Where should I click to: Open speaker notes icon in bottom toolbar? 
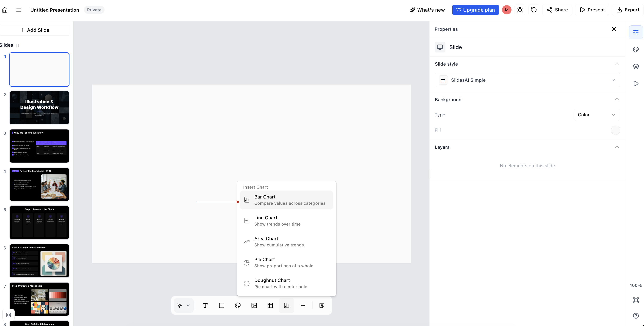pos(322,305)
